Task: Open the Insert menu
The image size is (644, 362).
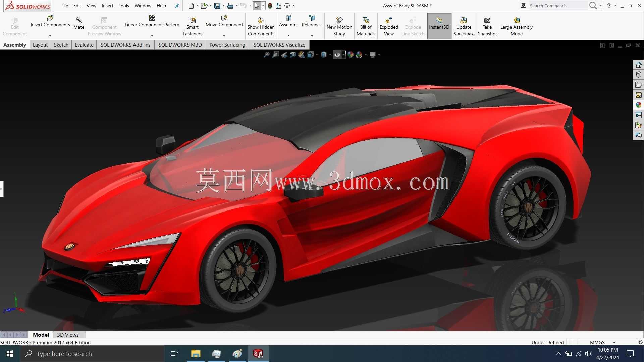Action: [107, 6]
